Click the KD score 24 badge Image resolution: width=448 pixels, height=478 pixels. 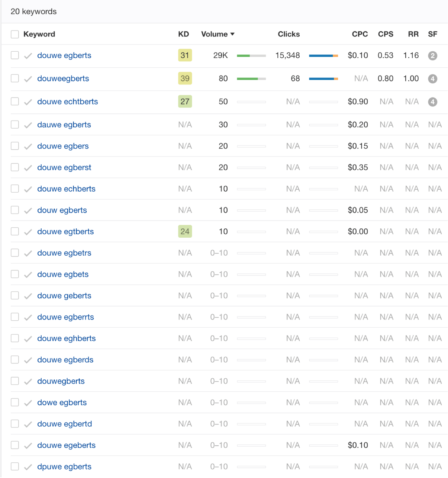185,231
